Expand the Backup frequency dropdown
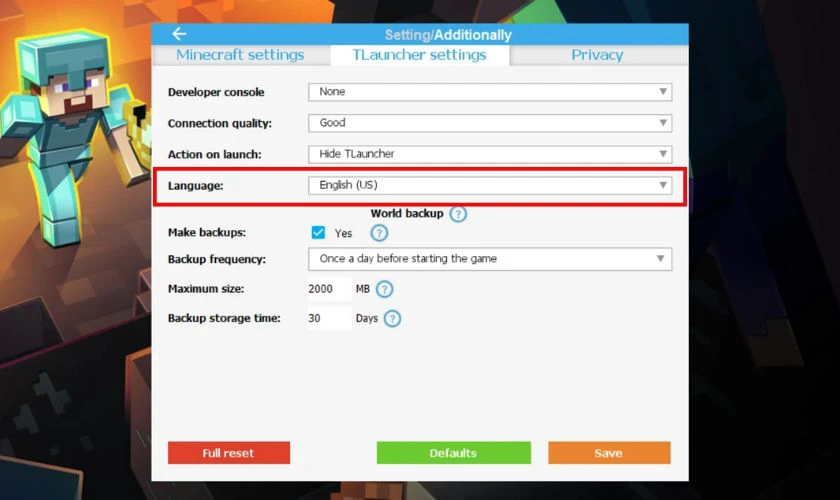The width and height of the screenshot is (840, 500). tap(490, 259)
